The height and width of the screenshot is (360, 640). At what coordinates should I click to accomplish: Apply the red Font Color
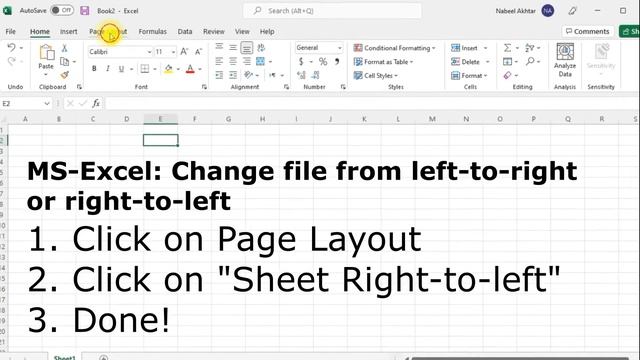190,69
